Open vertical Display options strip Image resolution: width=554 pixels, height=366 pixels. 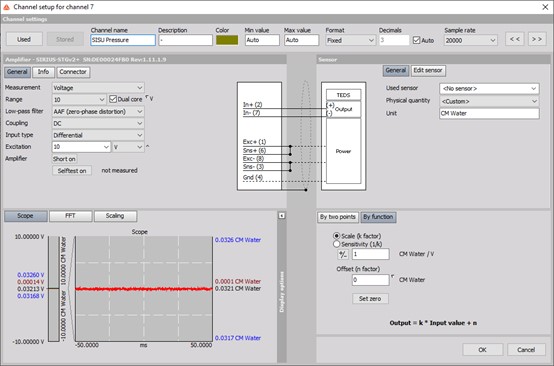[282, 291]
